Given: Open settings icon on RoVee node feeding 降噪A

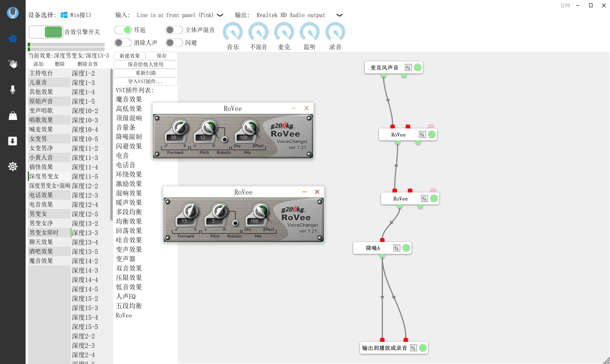Looking at the screenshot, I should pyautogui.click(x=424, y=198).
